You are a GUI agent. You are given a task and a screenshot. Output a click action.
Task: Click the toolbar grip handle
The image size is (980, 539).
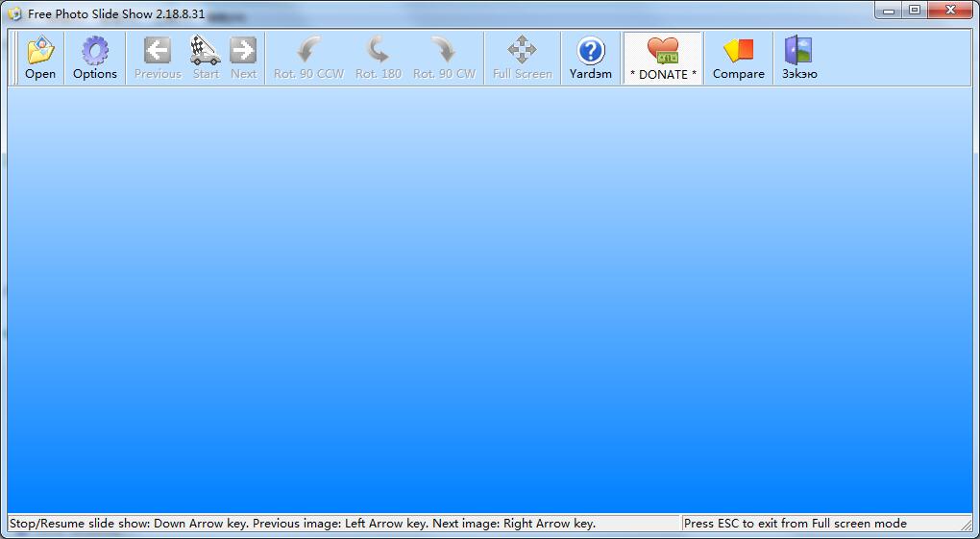(x=15, y=59)
